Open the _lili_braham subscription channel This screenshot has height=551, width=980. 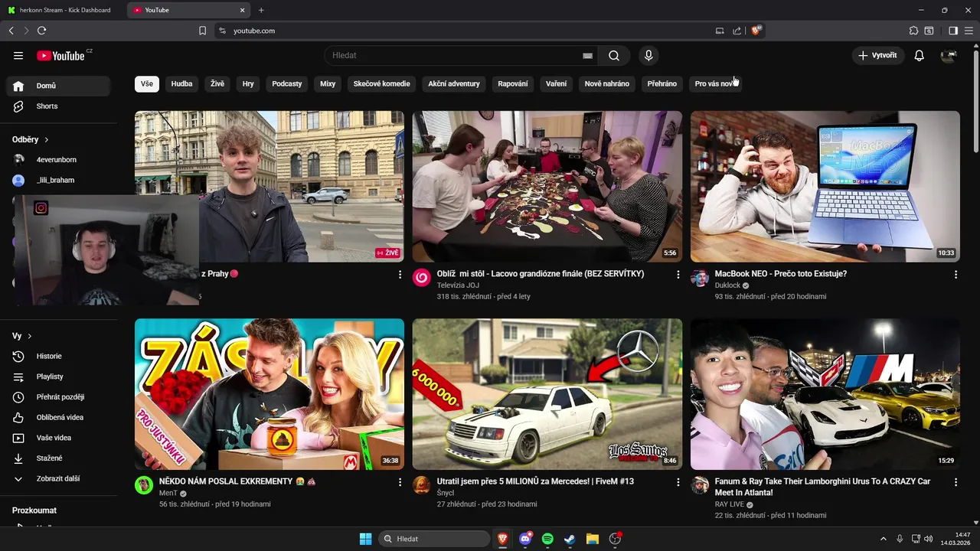[x=58, y=180]
